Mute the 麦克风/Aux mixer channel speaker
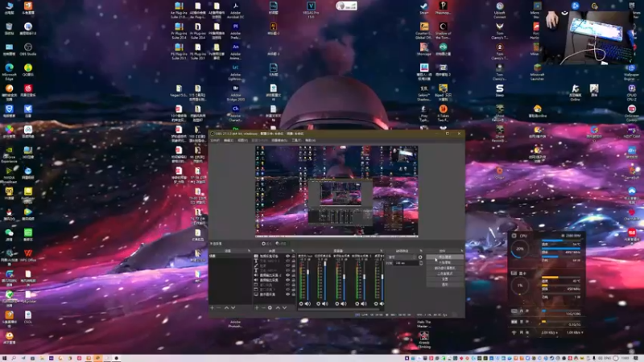644x362 pixels. 308,304
